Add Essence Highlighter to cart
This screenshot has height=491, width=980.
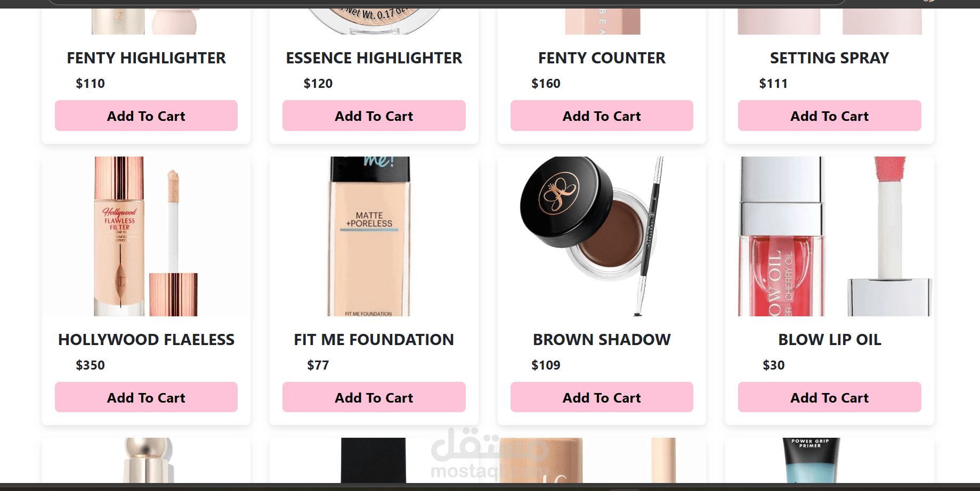[374, 116]
